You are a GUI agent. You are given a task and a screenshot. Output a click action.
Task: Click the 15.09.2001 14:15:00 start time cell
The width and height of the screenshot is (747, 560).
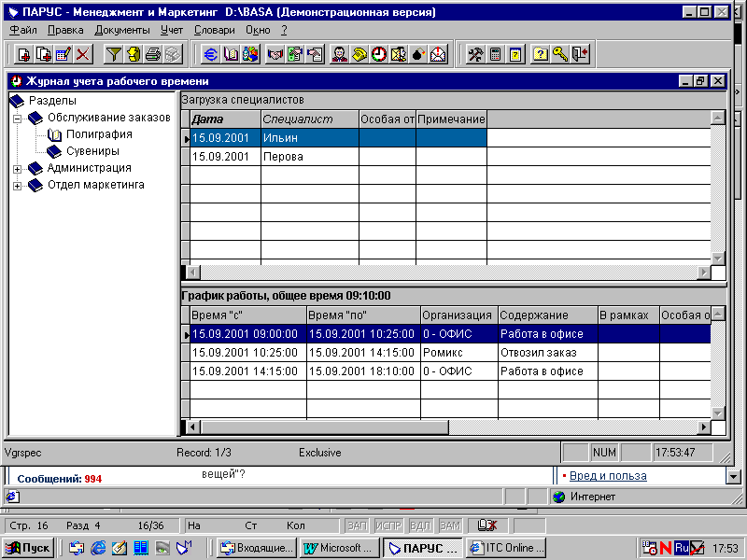[x=248, y=371]
